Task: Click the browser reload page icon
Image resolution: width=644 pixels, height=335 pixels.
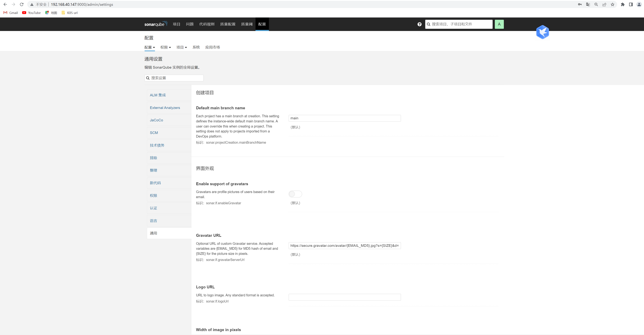Action: (x=22, y=4)
